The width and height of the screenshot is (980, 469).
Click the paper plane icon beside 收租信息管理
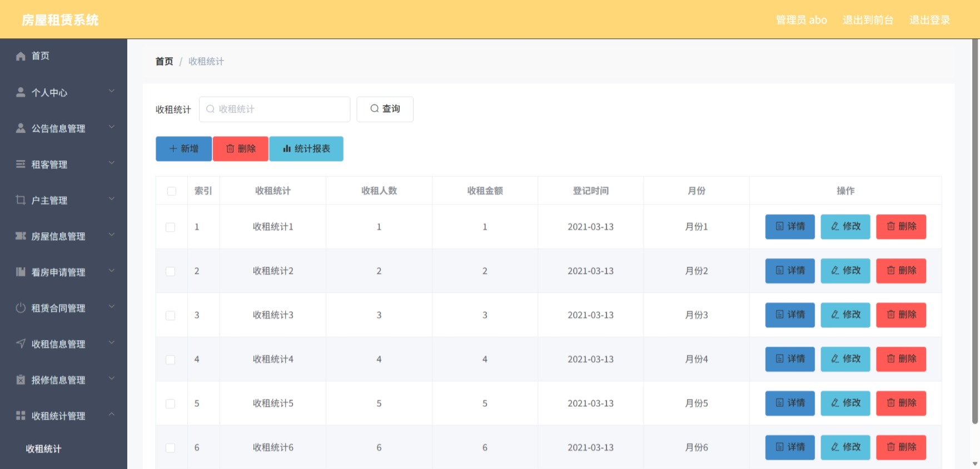click(21, 343)
